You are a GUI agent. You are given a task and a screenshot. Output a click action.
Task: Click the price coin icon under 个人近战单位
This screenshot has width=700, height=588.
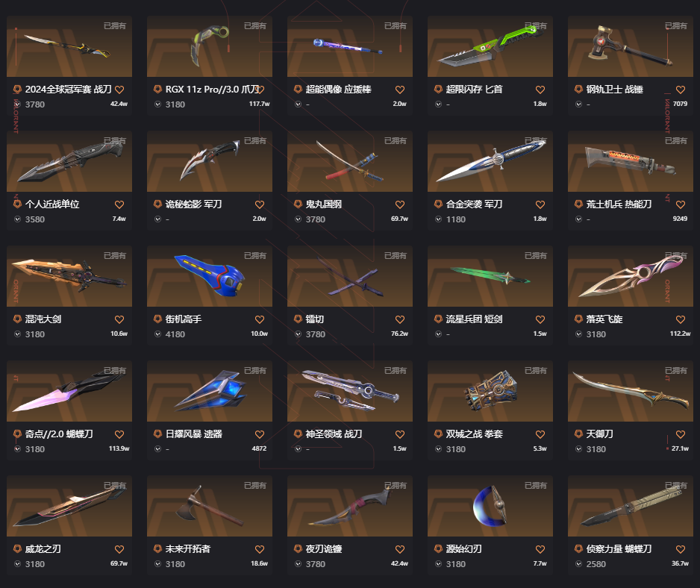click(17, 219)
